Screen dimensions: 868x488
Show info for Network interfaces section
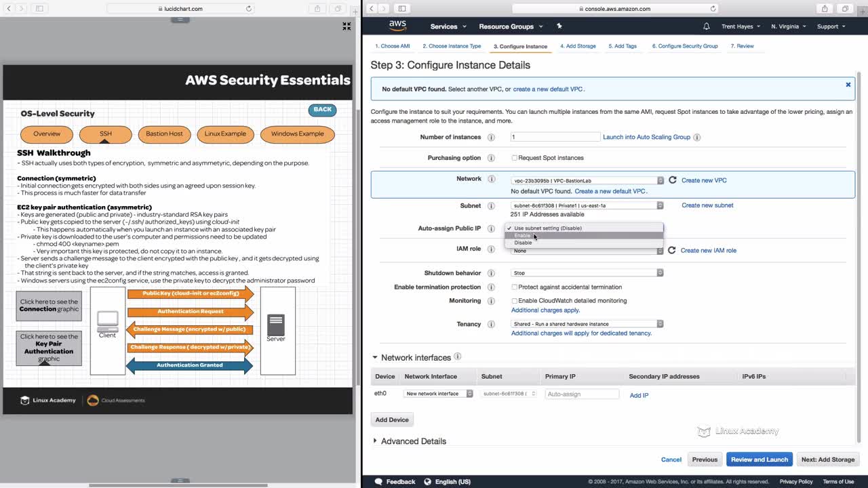[458, 357]
